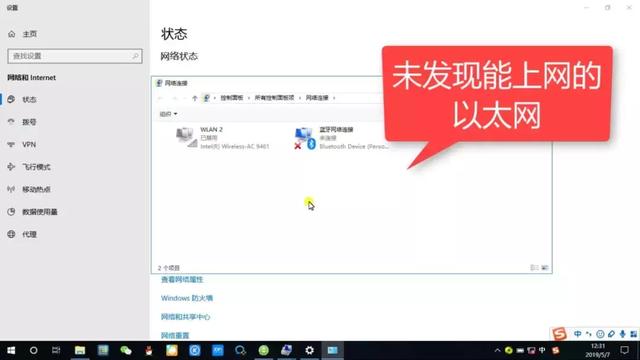Switch to details view in Network Connections
The image size is (640, 360).
(534, 268)
